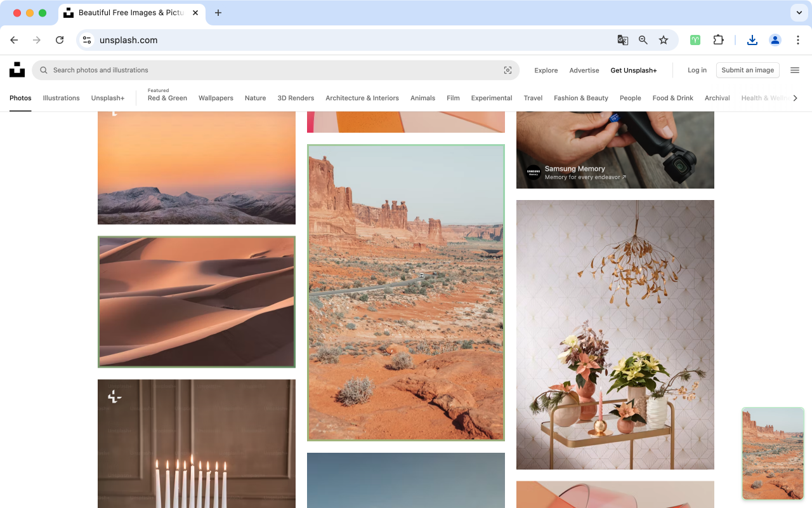The image size is (812, 508).
Task: Click the Explore link
Action: click(546, 70)
